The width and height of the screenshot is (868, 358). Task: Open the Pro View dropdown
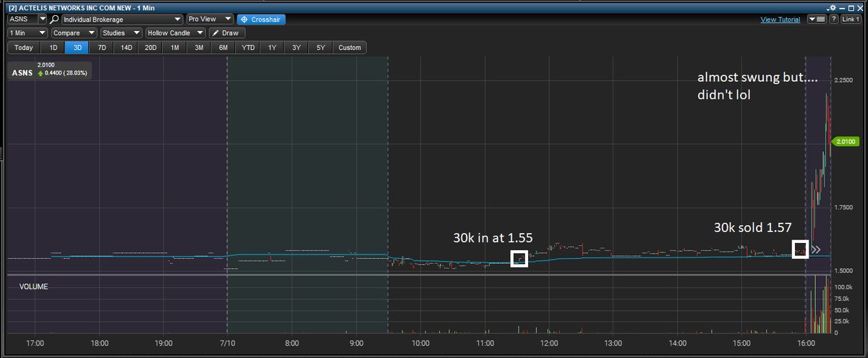click(x=210, y=19)
